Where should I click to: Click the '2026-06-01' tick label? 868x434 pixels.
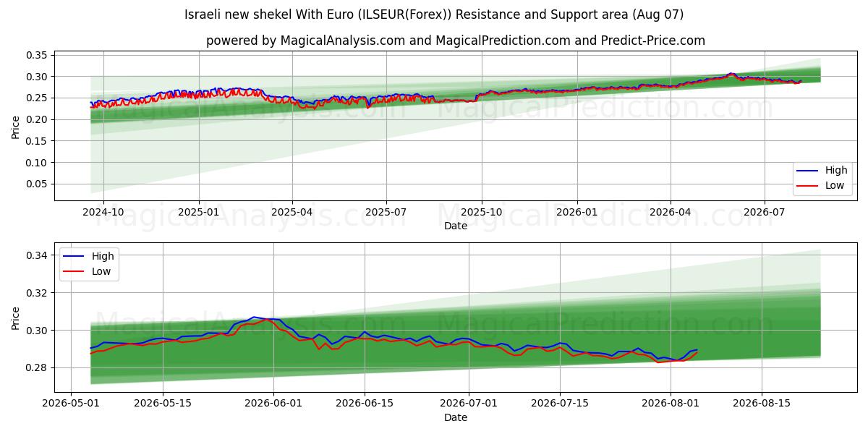pyautogui.click(x=274, y=404)
